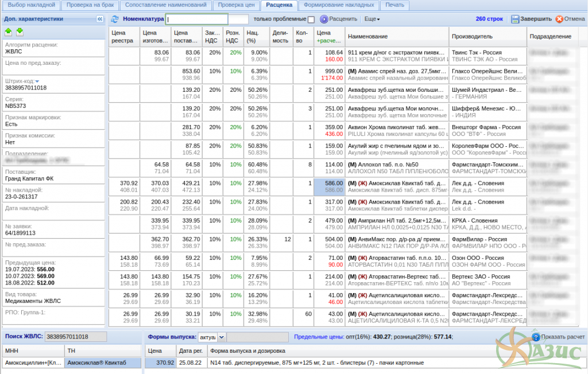The width and height of the screenshot is (588, 374).
Task: Click quantity 60 in Ацетилсалициловая row
Action: pos(308,314)
